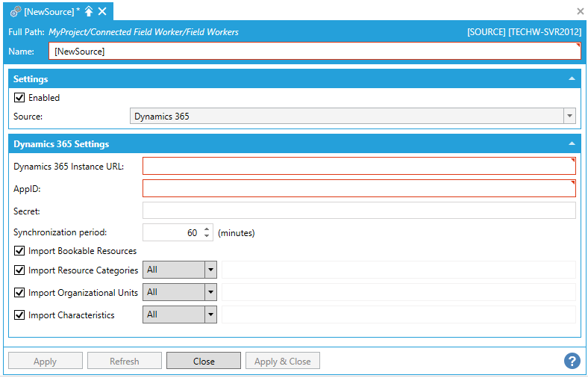Disable Import Organizational Units checkbox
This screenshot has height=378, width=588.
coord(19,293)
